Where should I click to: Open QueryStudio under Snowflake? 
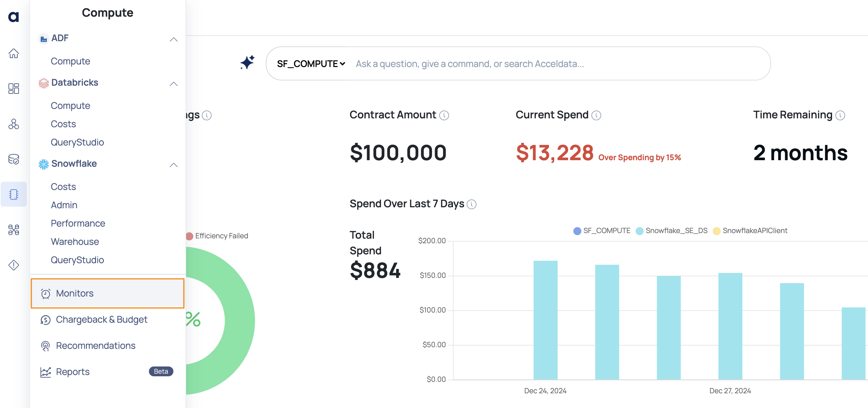[x=77, y=260]
